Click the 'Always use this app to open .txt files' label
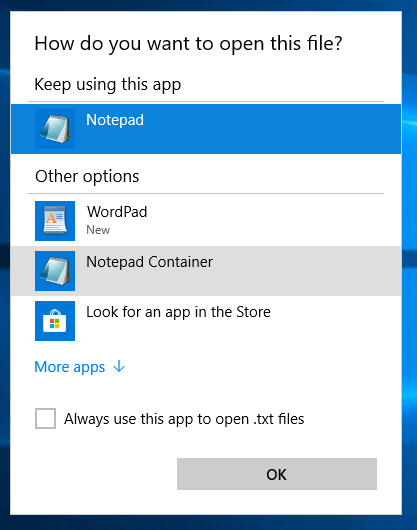This screenshot has width=417, height=530. [x=184, y=419]
